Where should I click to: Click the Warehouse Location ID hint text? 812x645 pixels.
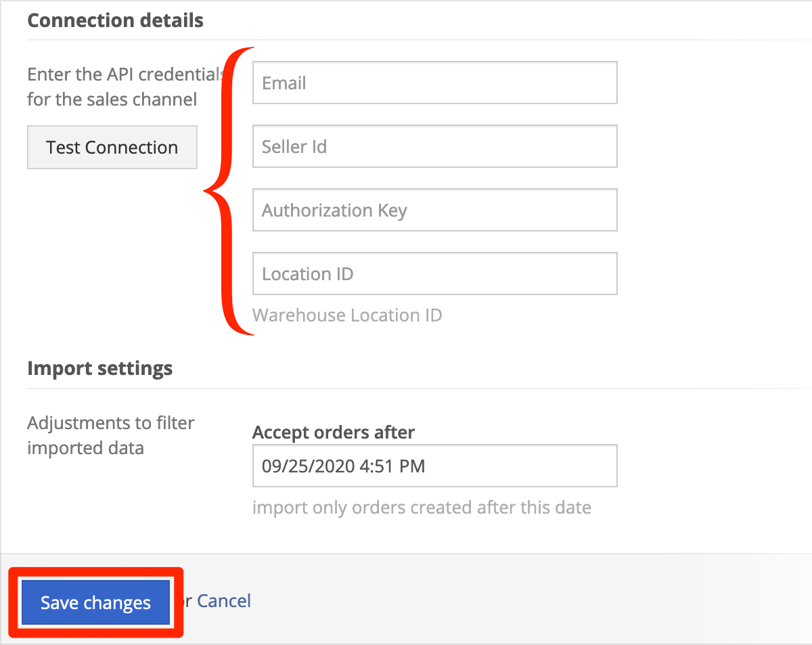pos(347,315)
